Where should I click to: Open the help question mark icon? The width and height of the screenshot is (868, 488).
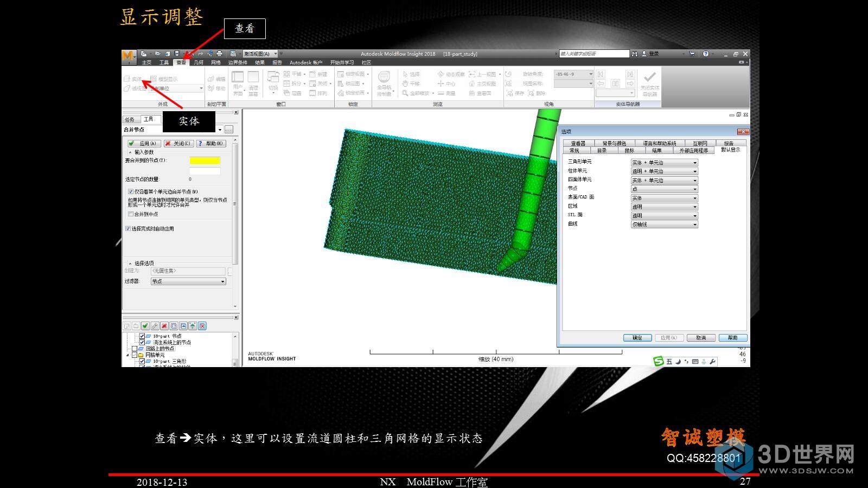pyautogui.click(x=705, y=54)
